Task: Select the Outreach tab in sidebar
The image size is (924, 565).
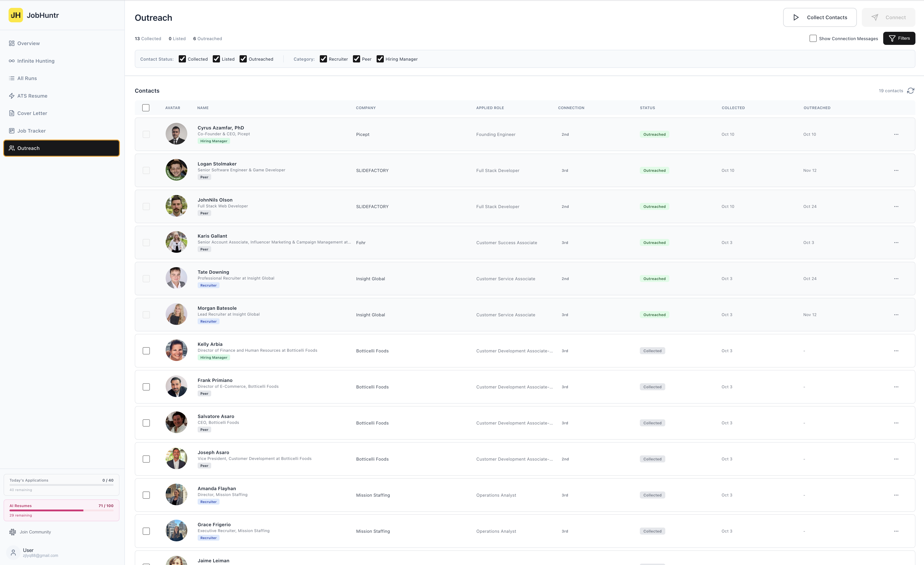Action: [29, 148]
